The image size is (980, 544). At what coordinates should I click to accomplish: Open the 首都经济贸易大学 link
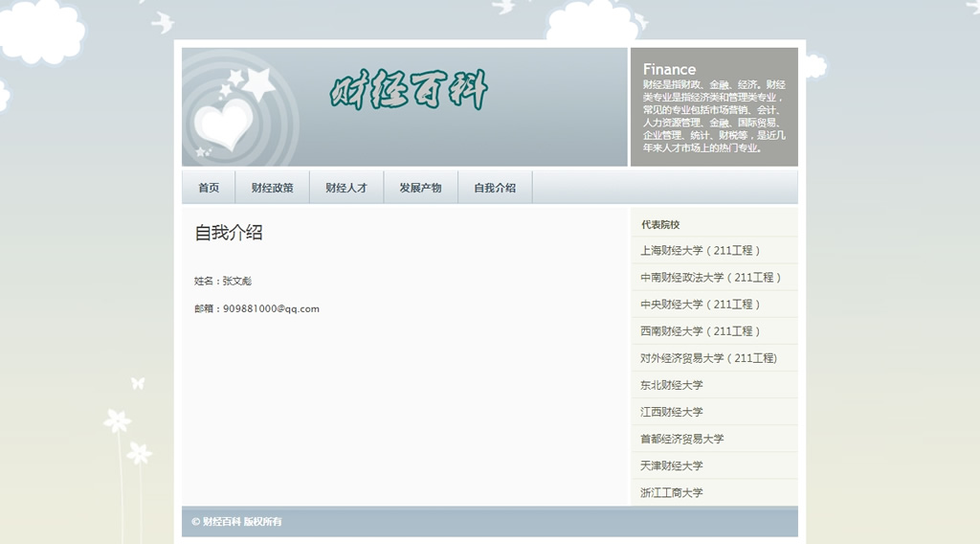pos(682,439)
